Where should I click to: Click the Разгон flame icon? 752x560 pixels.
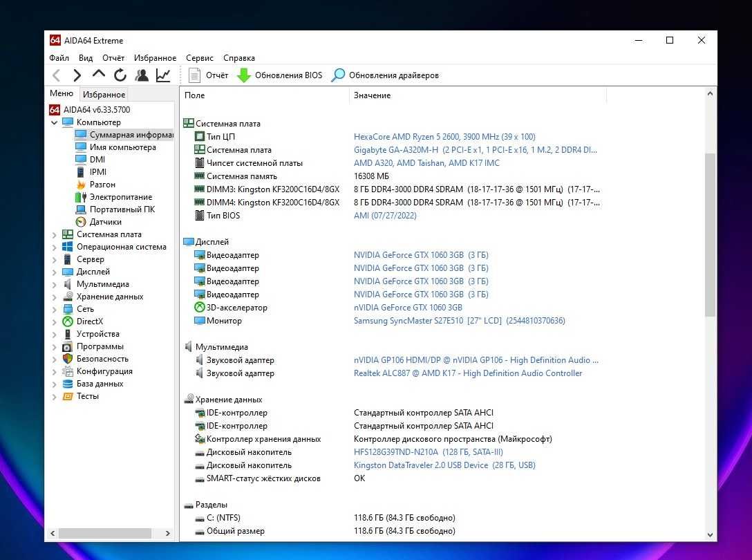point(81,185)
